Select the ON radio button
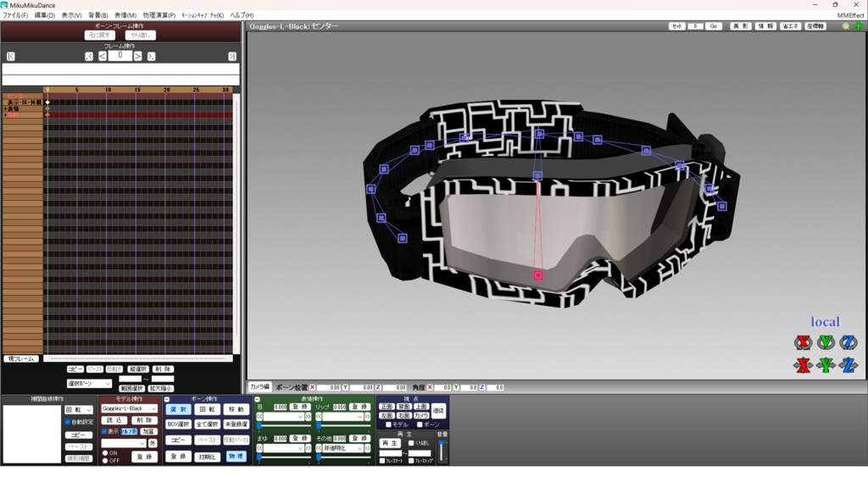This screenshot has width=868, height=488. (105, 453)
